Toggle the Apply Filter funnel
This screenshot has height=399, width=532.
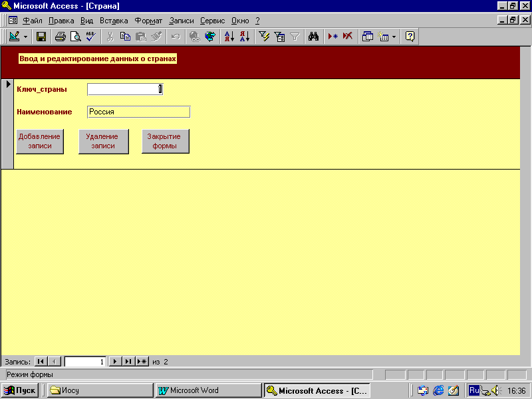point(295,37)
